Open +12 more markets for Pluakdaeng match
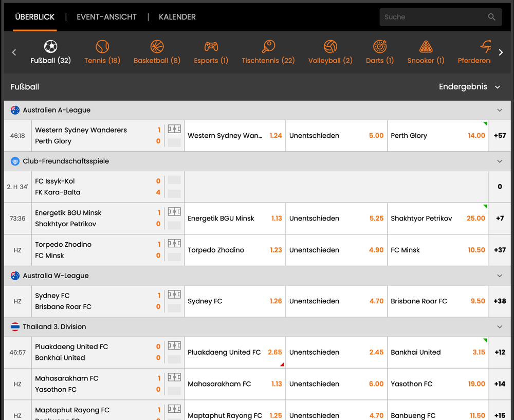This screenshot has width=514, height=420. coord(500,353)
